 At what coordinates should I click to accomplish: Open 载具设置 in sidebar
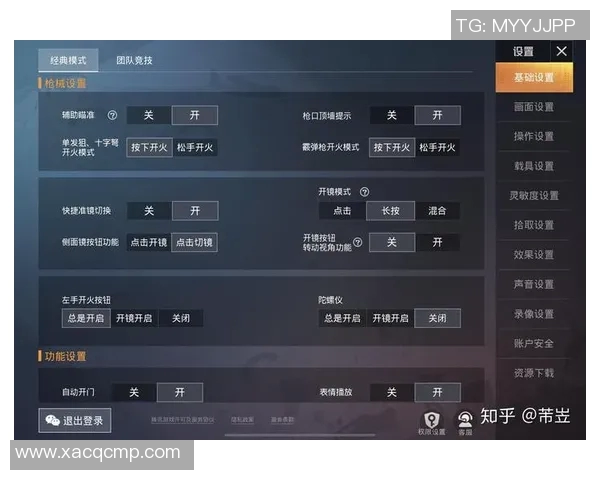pyautogui.click(x=534, y=167)
